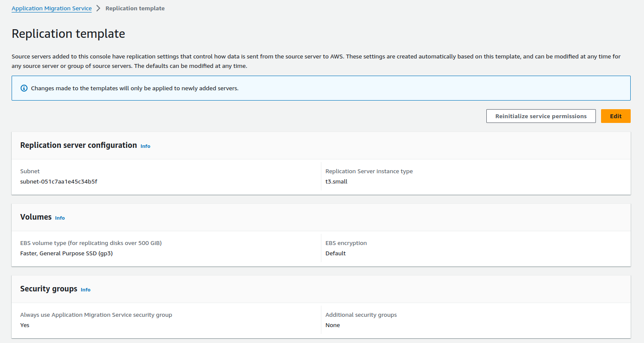Click the info icon in the blue banner
This screenshot has width=644, height=343.
pos(24,88)
